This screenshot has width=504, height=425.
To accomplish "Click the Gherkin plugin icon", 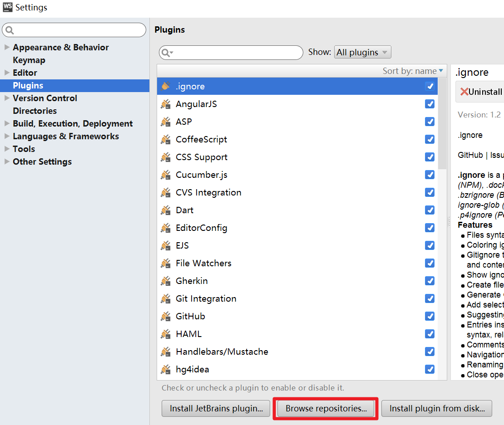I will 166,281.
